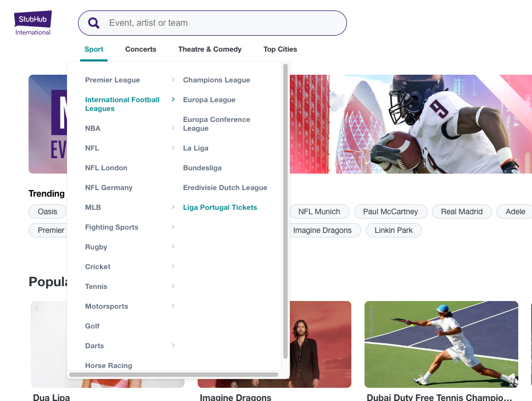
Task: Open the Dubai Duty Free Tennis thumbnail
Action: [x=441, y=344]
